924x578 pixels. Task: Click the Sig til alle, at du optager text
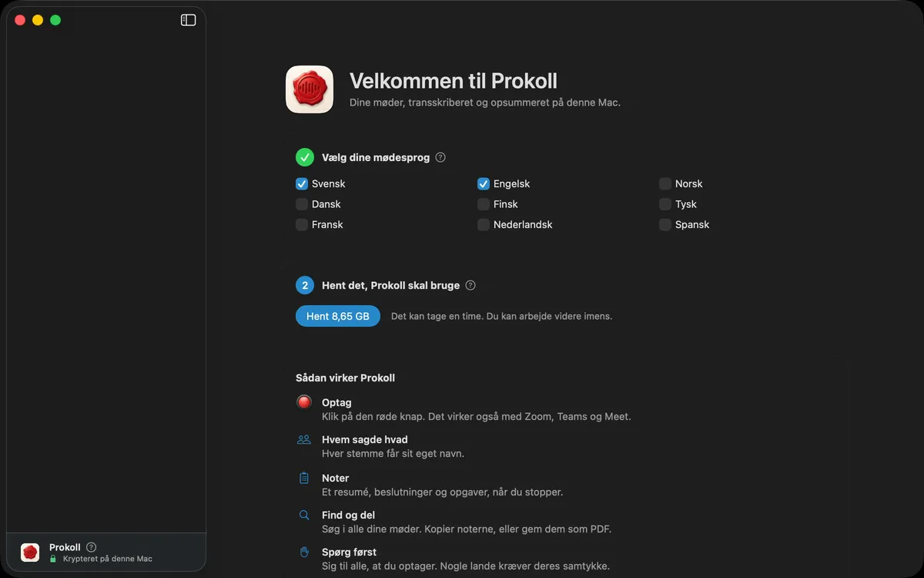[466, 566]
